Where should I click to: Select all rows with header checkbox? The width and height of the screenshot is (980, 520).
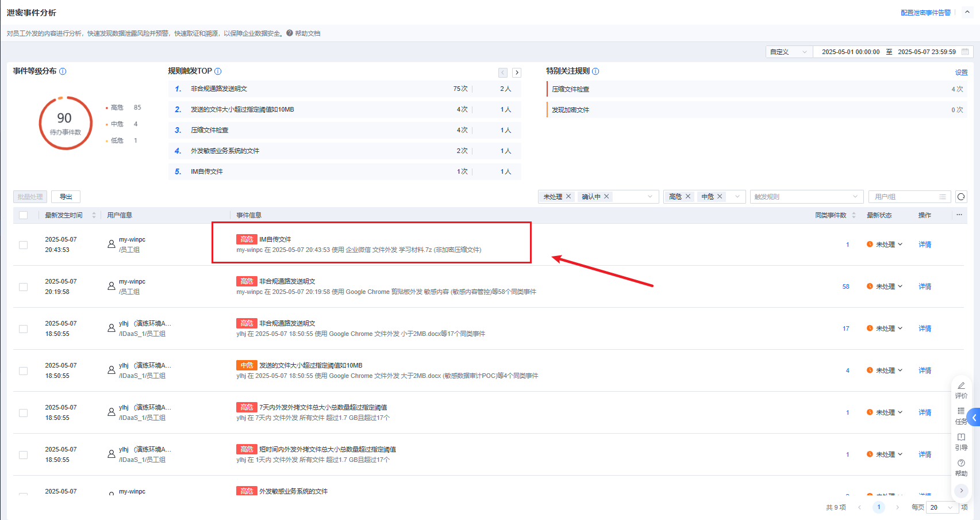[x=24, y=215]
